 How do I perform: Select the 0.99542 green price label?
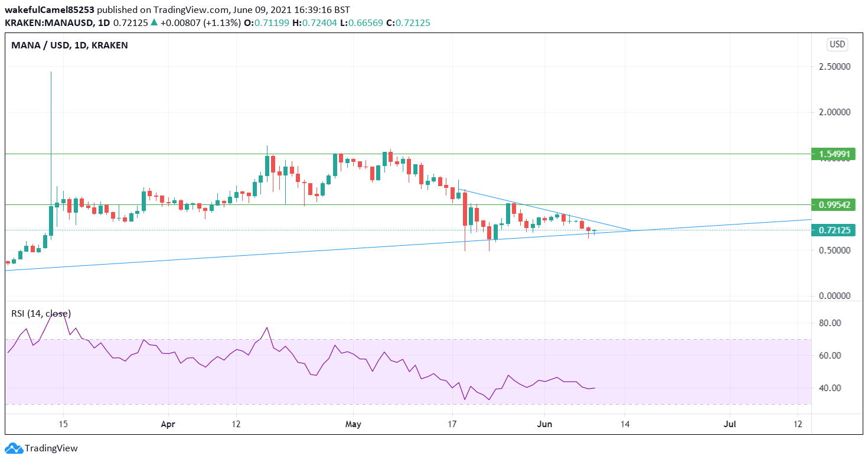[x=834, y=205]
